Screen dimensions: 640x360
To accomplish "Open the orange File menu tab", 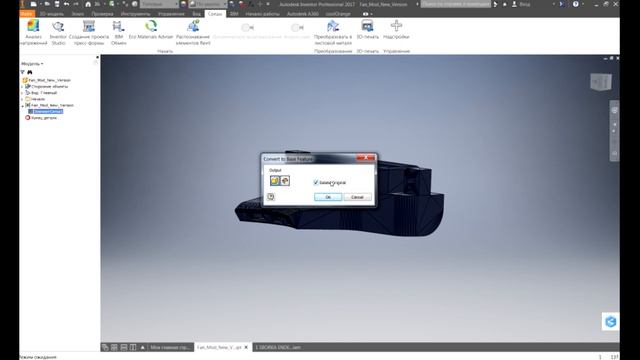I will [x=27, y=14].
